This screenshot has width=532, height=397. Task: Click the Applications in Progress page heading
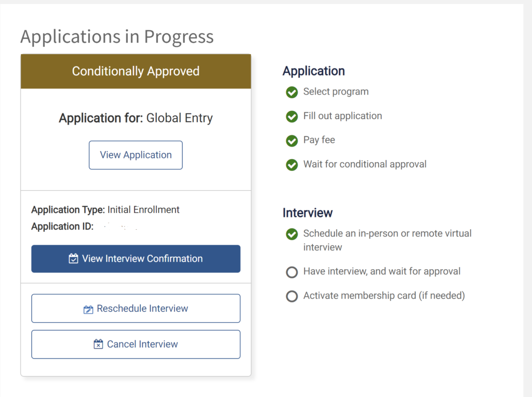(x=117, y=37)
